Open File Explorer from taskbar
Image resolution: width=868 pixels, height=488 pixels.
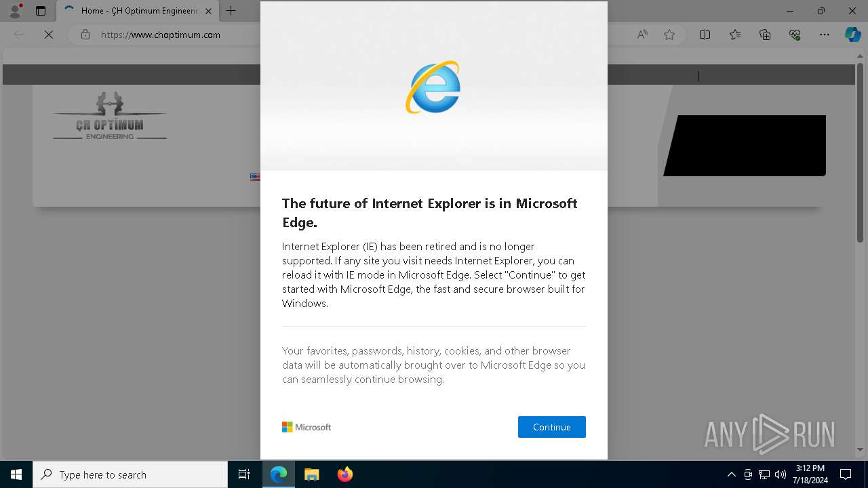[311, 474]
